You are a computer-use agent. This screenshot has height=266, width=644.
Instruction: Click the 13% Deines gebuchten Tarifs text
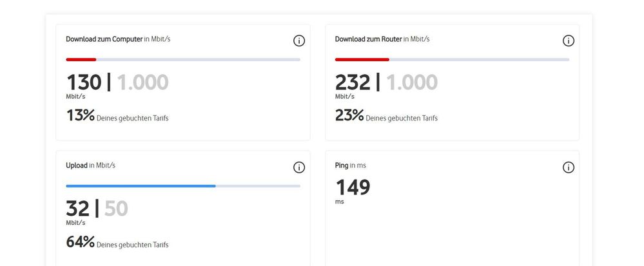(x=117, y=117)
